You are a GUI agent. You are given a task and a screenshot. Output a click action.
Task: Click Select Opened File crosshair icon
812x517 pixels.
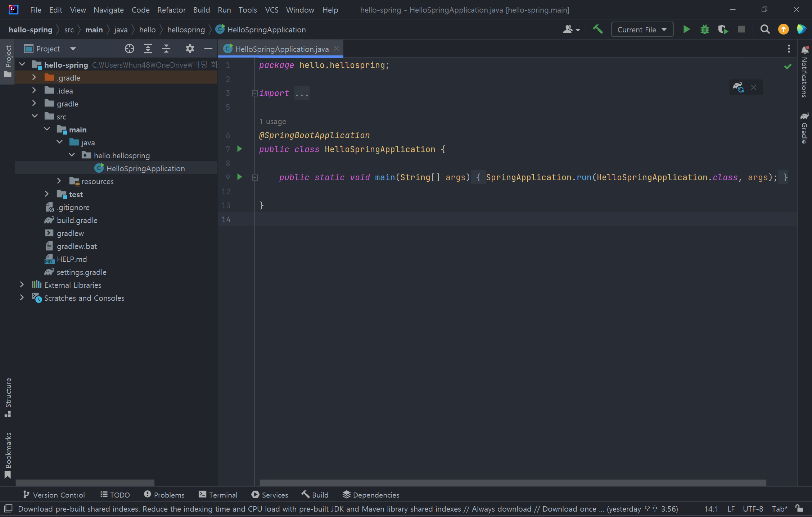[x=129, y=49]
